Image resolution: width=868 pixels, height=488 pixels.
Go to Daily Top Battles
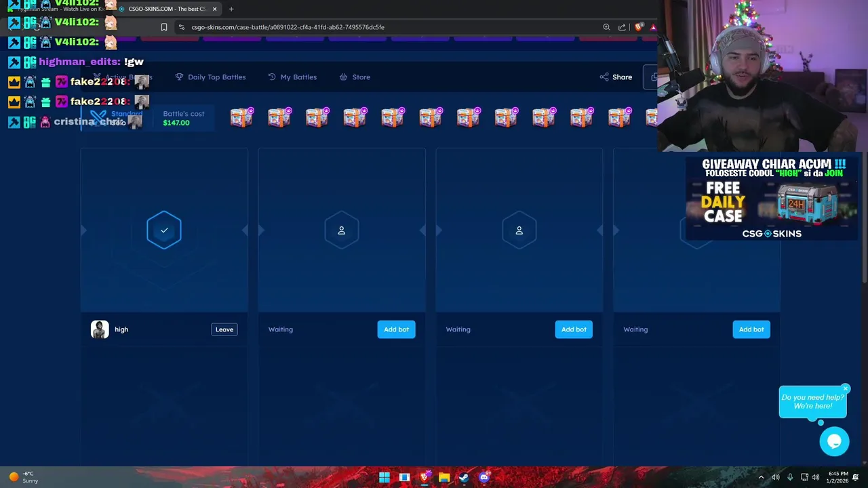pos(210,77)
